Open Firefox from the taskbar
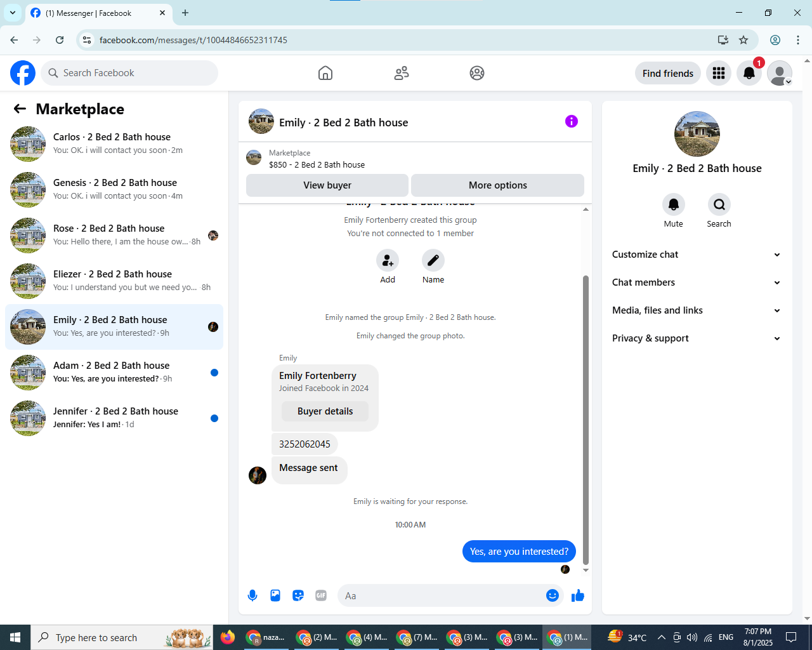Viewport: 812px width, 650px height. tap(228, 637)
